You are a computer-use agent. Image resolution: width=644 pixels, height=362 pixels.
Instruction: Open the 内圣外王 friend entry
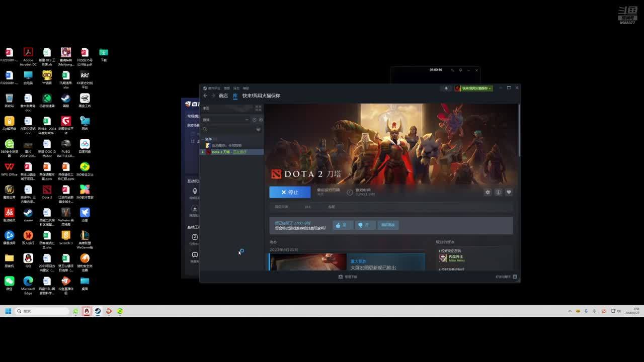coord(453,258)
